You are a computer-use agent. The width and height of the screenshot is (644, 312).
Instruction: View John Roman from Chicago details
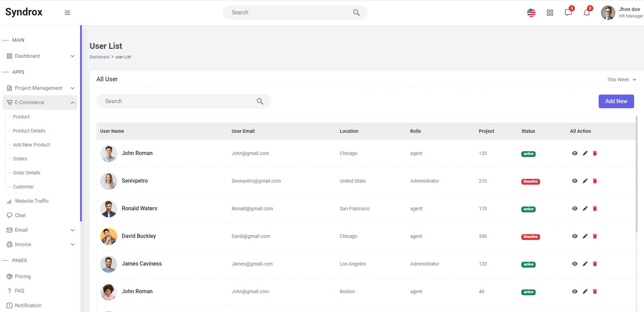coord(575,153)
